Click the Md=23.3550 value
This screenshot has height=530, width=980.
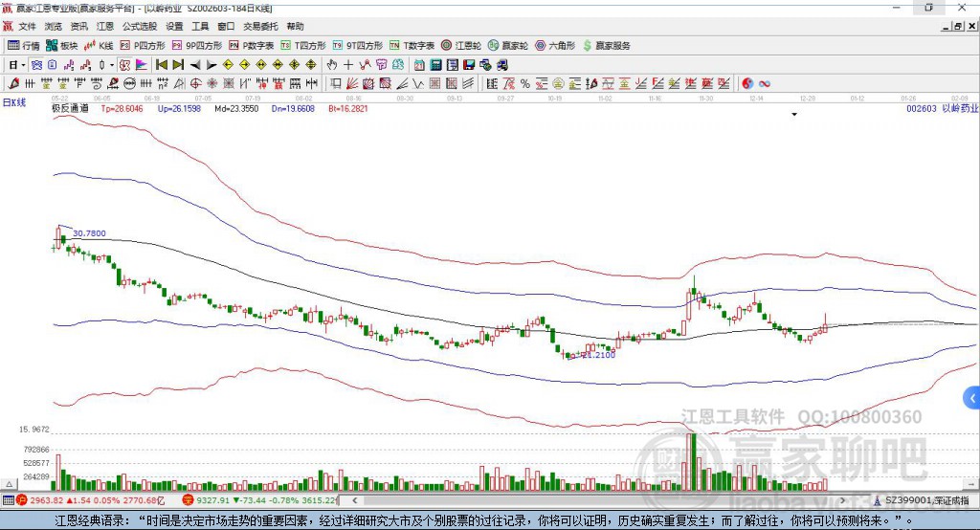(x=236, y=109)
